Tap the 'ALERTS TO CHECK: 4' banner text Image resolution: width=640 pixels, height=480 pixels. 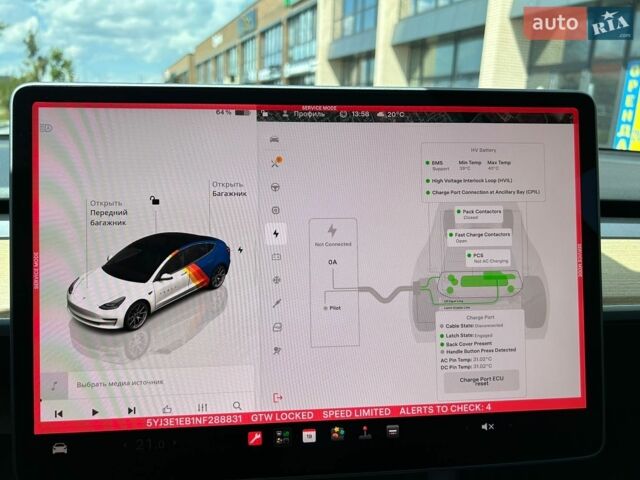tap(445, 409)
